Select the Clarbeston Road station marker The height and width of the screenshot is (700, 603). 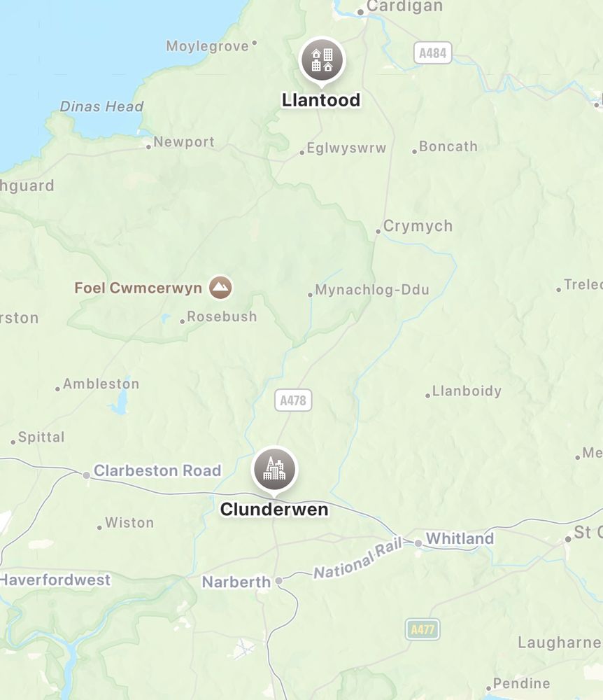click(x=87, y=475)
